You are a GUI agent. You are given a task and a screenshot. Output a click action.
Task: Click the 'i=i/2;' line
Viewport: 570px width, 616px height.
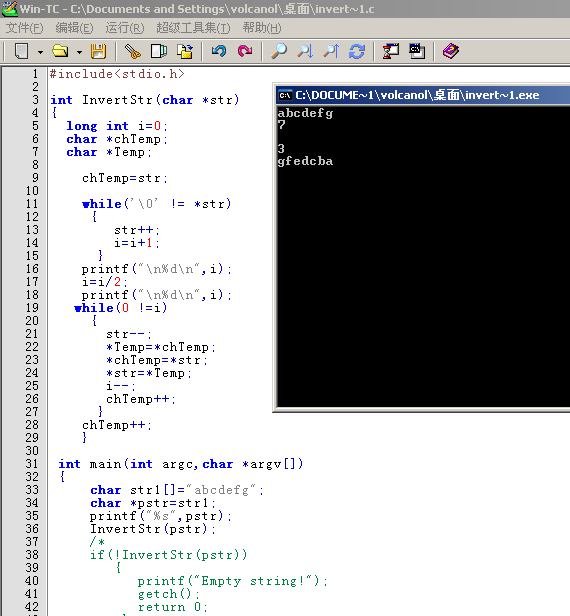point(104,282)
